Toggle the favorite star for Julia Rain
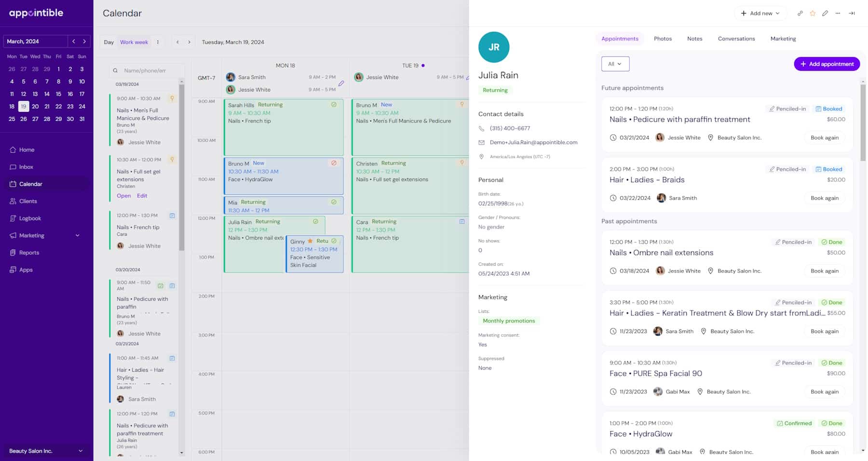This screenshot has width=868, height=461. (x=813, y=13)
